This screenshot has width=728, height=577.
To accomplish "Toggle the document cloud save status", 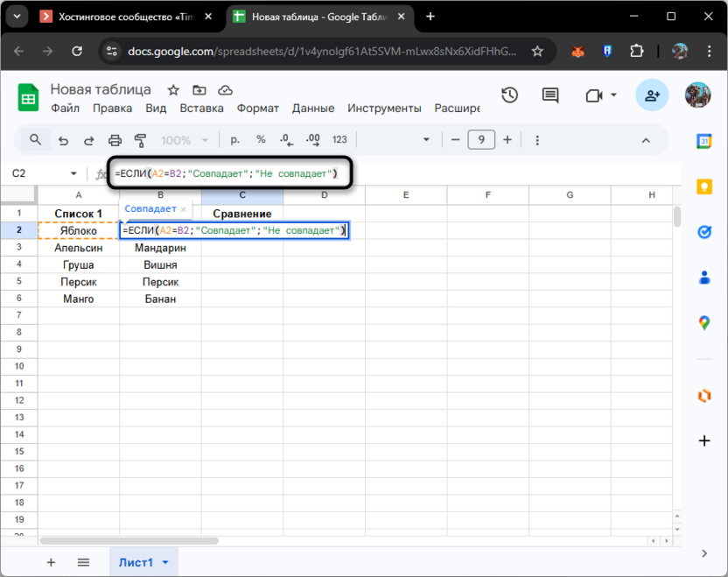I will (224, 89).
